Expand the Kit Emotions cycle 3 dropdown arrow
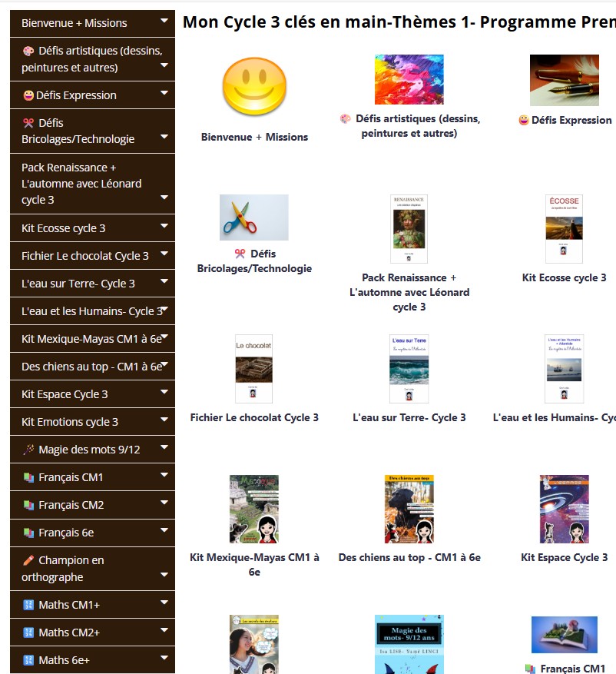Screen dimensions: 616x674 tap(164, 420)
